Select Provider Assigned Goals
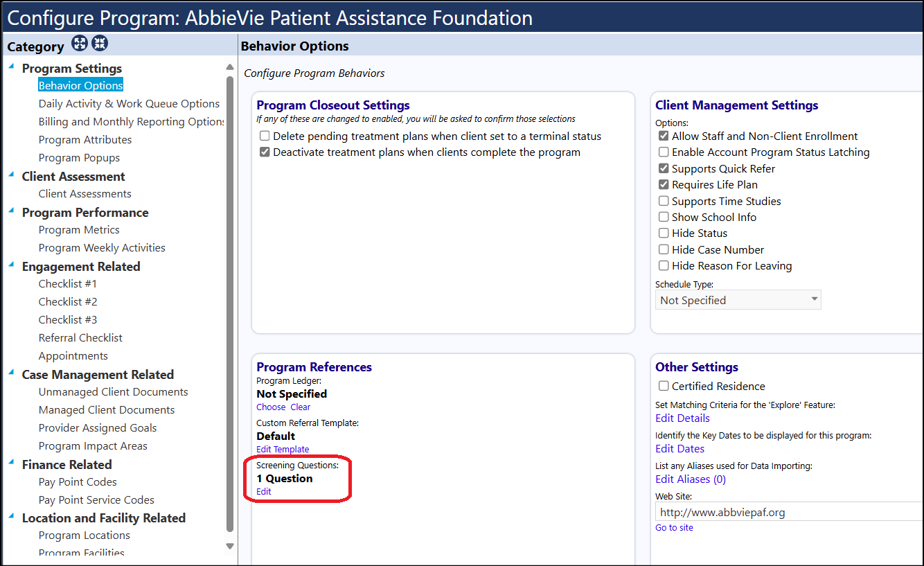924x566 pixels. coord(98,427)
